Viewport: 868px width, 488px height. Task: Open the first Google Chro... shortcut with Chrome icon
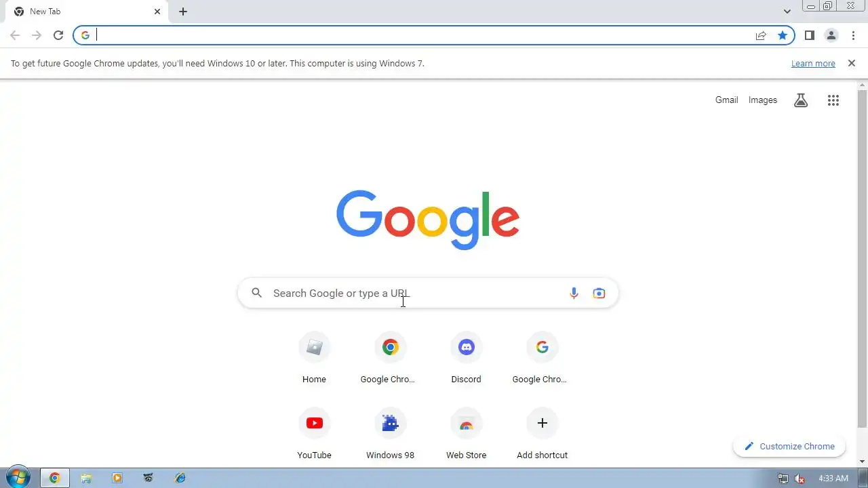point(390,358)
